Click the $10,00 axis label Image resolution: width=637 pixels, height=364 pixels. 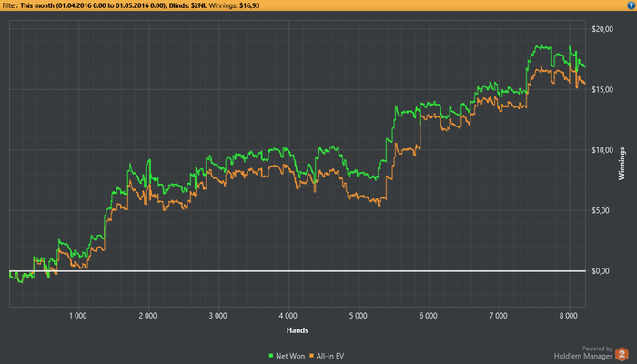tap(602, 150)
